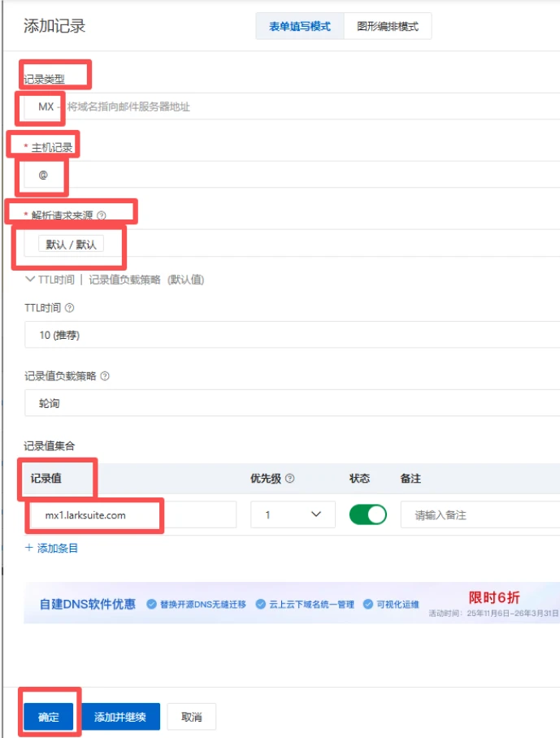Click the 请输入备注 remark field
This screenshot has width=560, height=738.
pos(480,515)
